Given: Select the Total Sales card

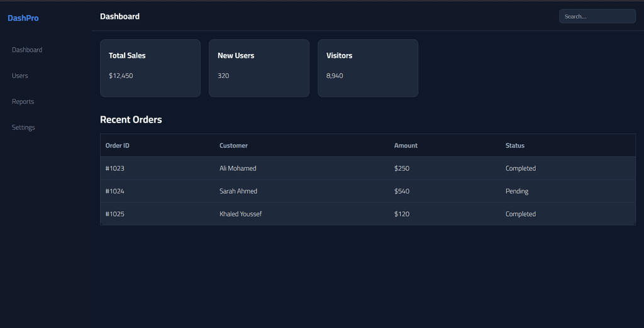Looking at the screenshot, I should point(150,68).
